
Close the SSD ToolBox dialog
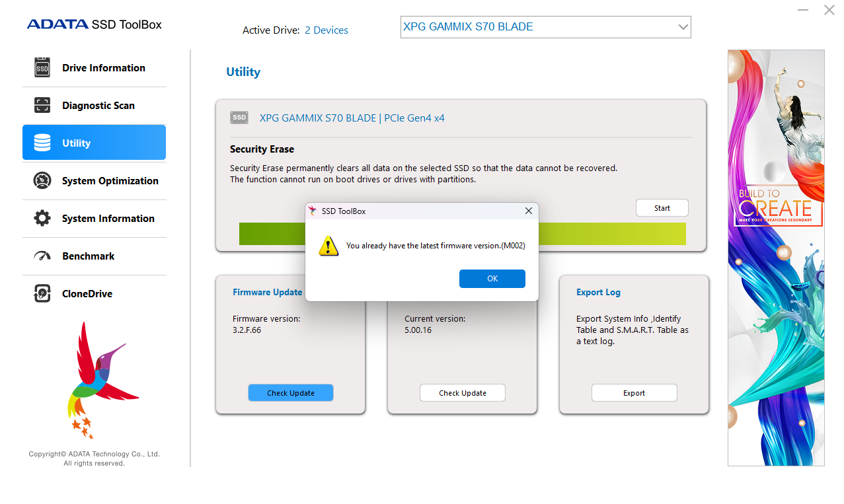pyautogui.click(x=528, y=211)
